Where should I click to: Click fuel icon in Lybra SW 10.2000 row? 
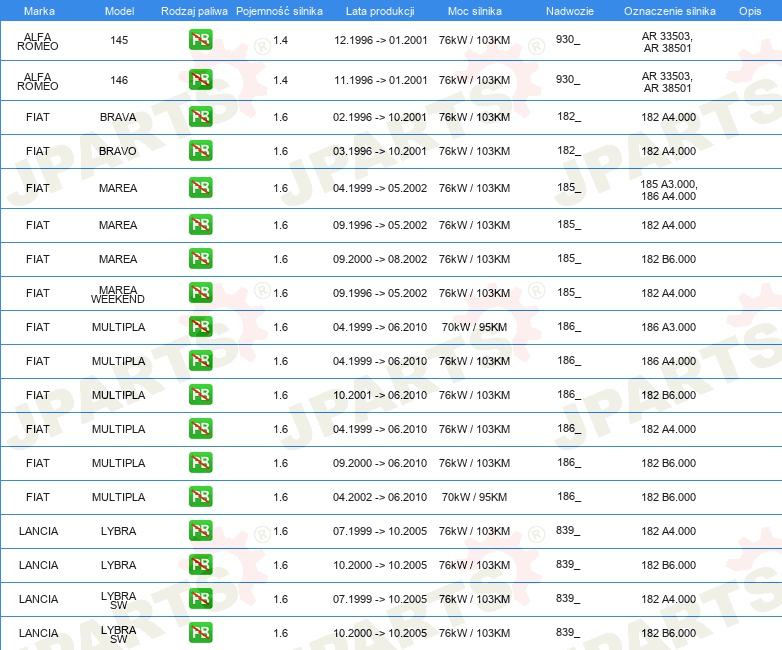point(200,633)
